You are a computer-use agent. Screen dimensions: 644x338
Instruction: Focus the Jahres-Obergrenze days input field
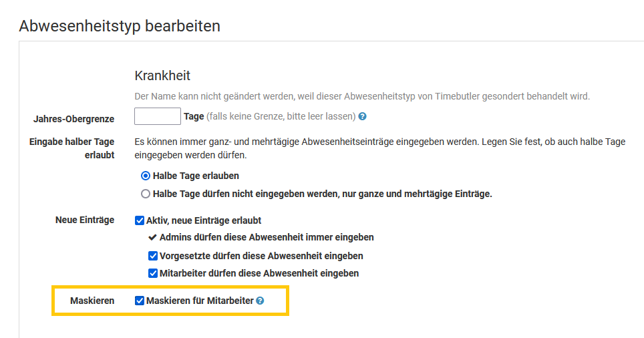tap(158, 116)
